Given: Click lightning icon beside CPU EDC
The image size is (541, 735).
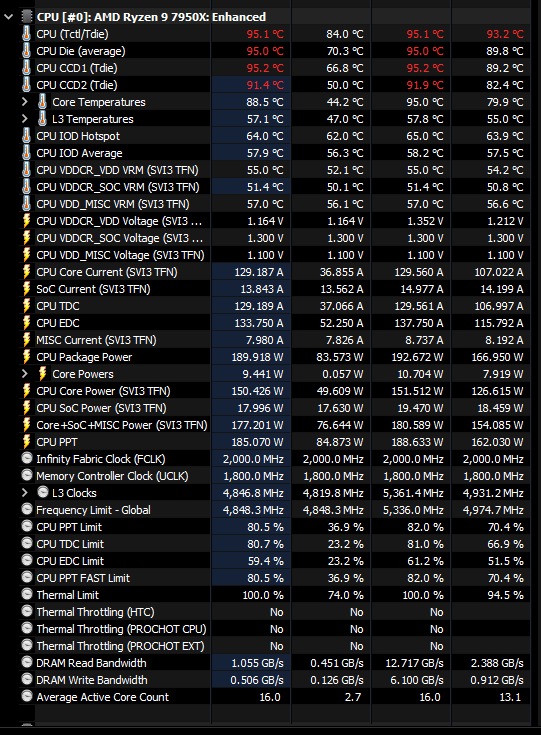Looking at the screenshot, I should coord(27,323).
